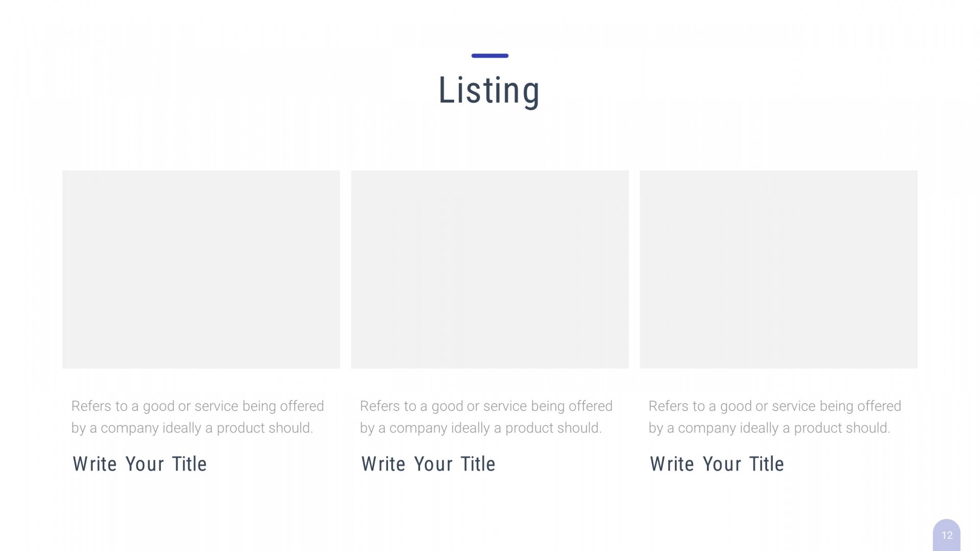Click first line of left description text
Image resolution: width=980 pixels, height=551 pixels.
pos(198,406)
